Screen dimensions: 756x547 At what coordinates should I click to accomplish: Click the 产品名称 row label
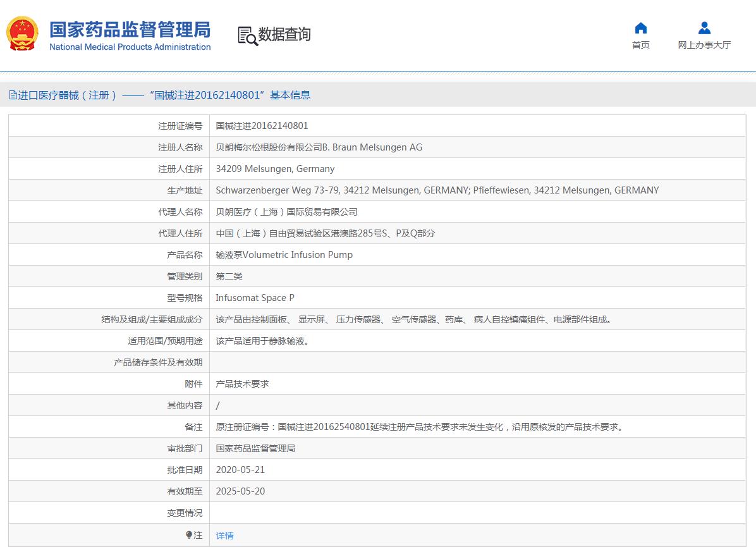(x=185, y=255)
